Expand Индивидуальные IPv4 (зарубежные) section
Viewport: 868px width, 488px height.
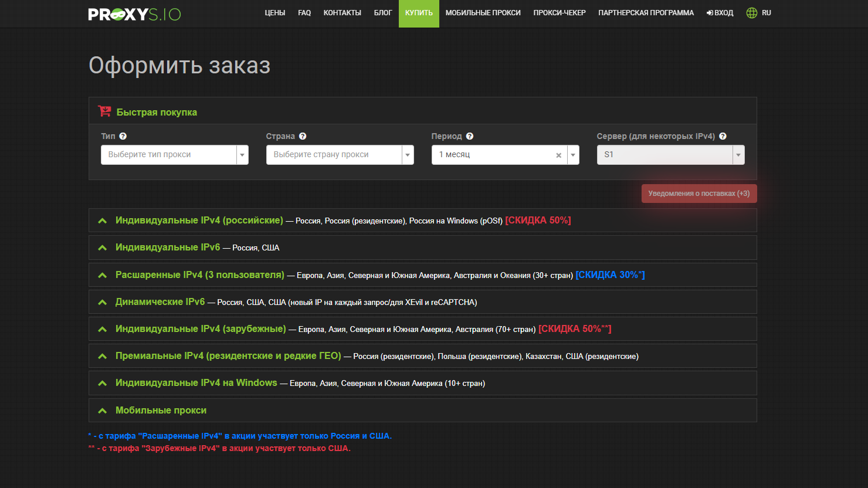pyautogui.click(x=423, y=328)
